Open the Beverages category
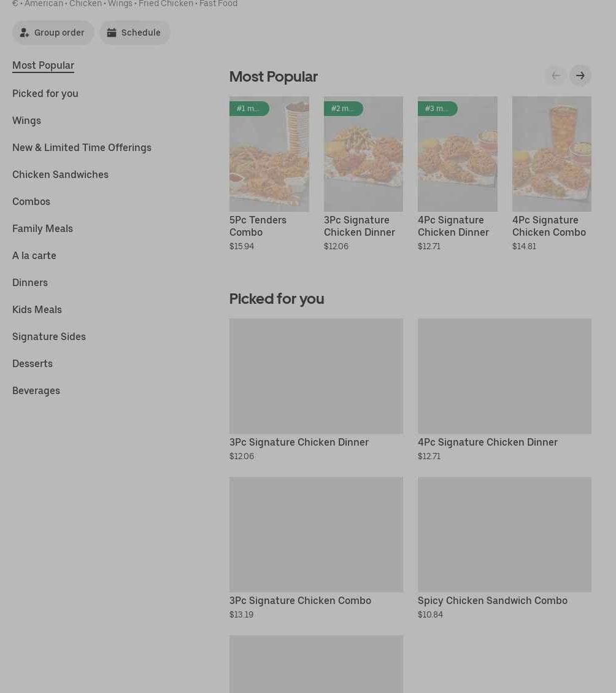This screenshot has height=693, width=616. point(36,390)
